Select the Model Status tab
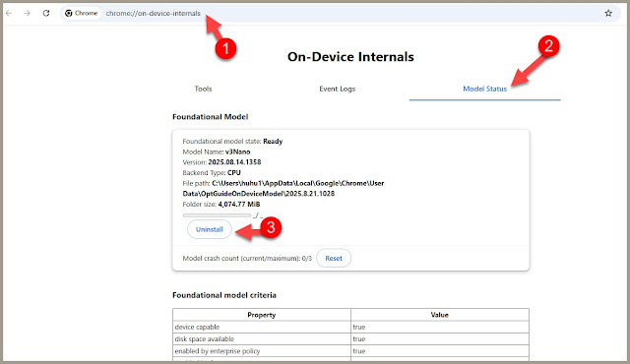 (484, 89)
